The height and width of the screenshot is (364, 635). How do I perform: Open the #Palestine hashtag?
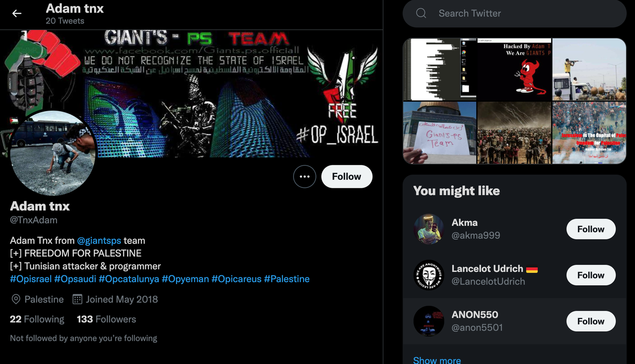287,279
